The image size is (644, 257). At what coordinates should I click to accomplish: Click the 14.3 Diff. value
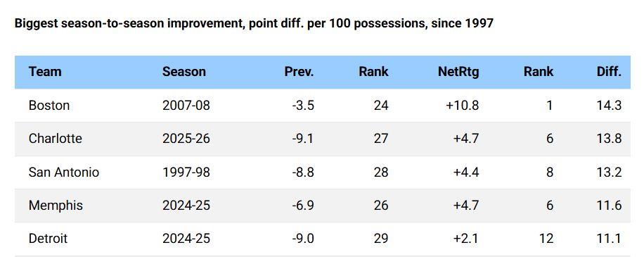[609, 106]
